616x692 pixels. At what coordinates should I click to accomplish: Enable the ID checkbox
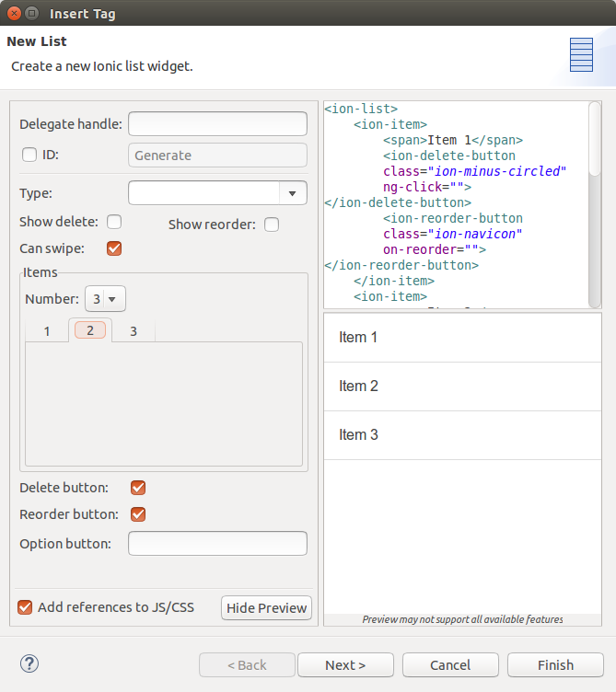pyautogui.click(x=29, y=155)
